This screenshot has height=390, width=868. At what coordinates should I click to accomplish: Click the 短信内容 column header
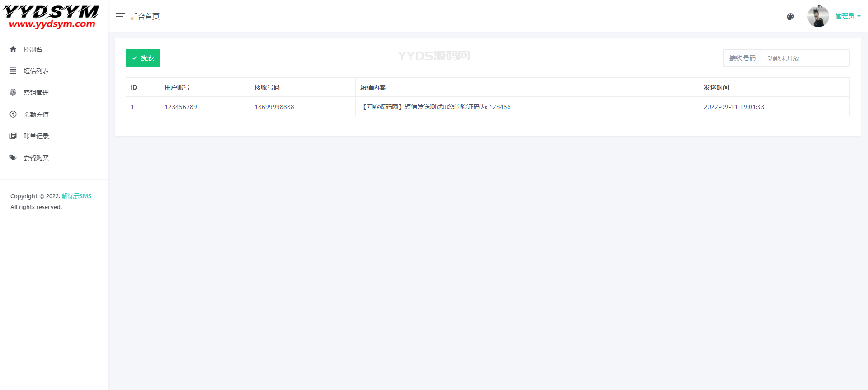pos(373,87)
